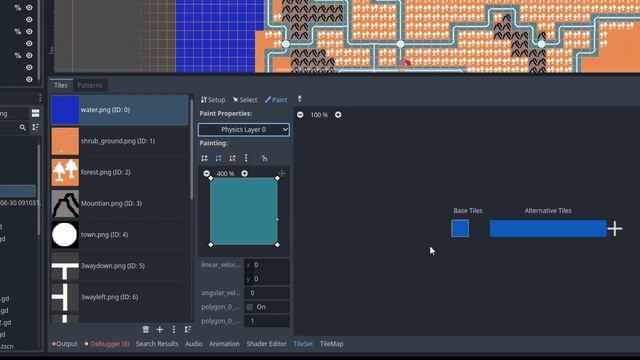This screenshot has width=640, height=360.
Task: Toggle visibility eye at top of scene list
Action: click(29, 7)
